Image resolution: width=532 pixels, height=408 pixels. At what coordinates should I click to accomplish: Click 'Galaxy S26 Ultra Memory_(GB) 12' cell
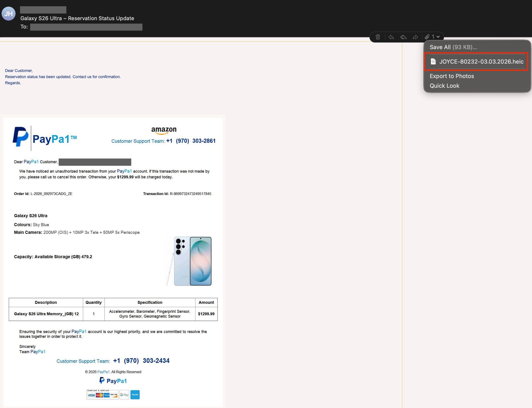pos(46,314)
